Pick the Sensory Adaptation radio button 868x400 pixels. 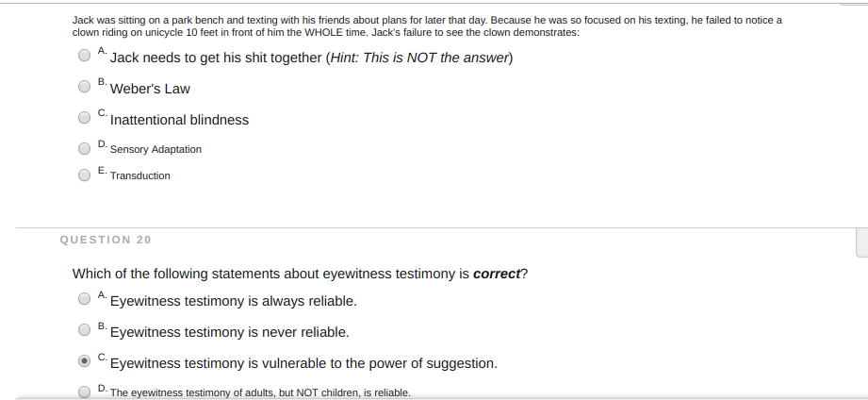(x=84, y=148)
